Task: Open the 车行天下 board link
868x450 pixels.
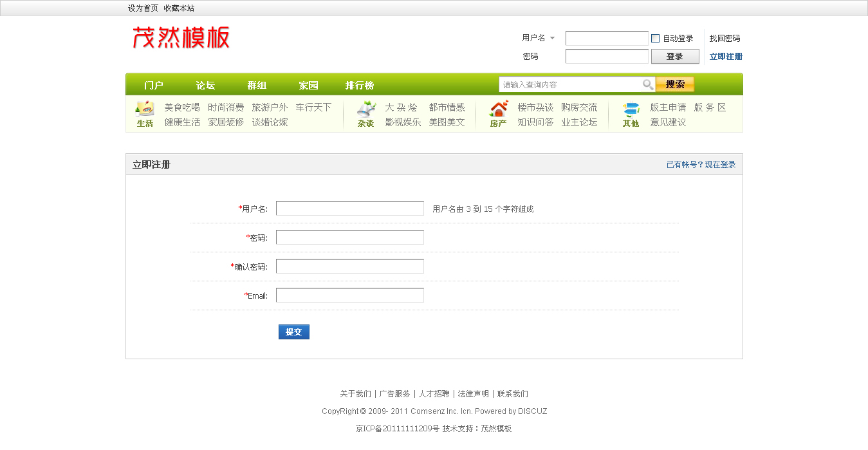Action: click(313, 108)
